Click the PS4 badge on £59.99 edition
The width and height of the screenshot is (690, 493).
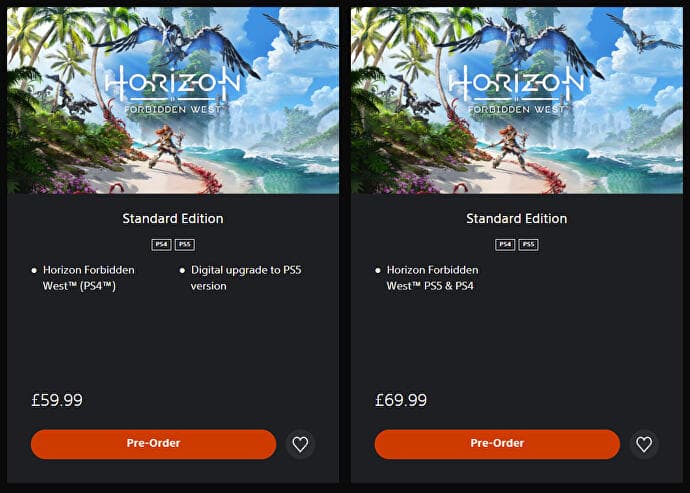coord(161,244)
